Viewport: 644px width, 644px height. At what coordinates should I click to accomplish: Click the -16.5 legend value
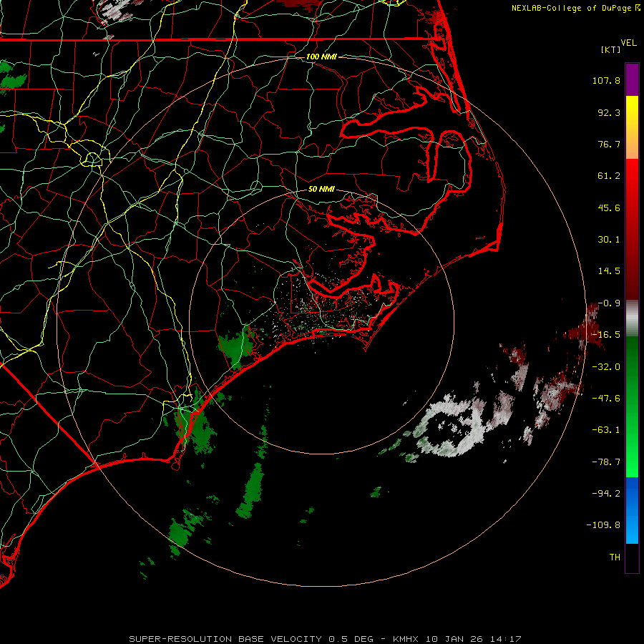(606, 335)
